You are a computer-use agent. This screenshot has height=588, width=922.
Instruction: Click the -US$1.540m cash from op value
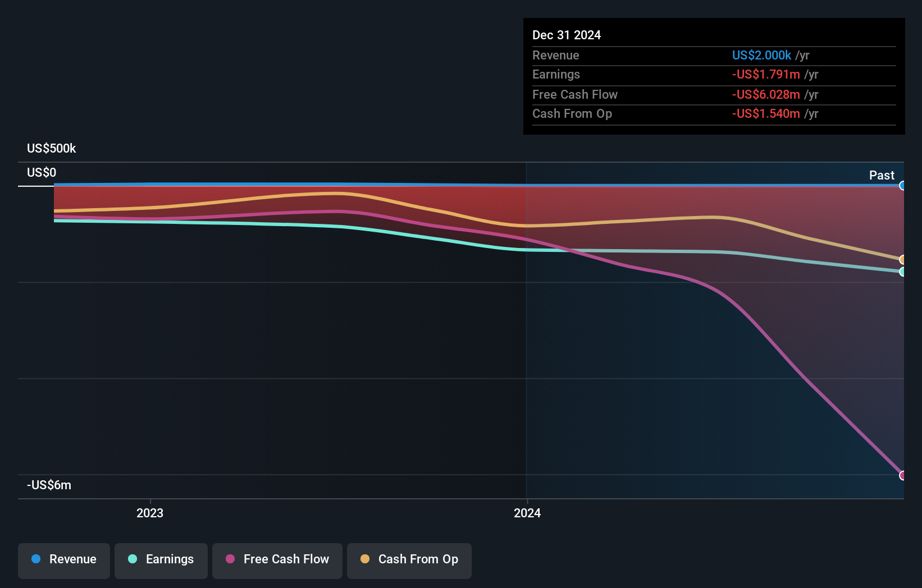pyautogui.click(x=766, y=113)
